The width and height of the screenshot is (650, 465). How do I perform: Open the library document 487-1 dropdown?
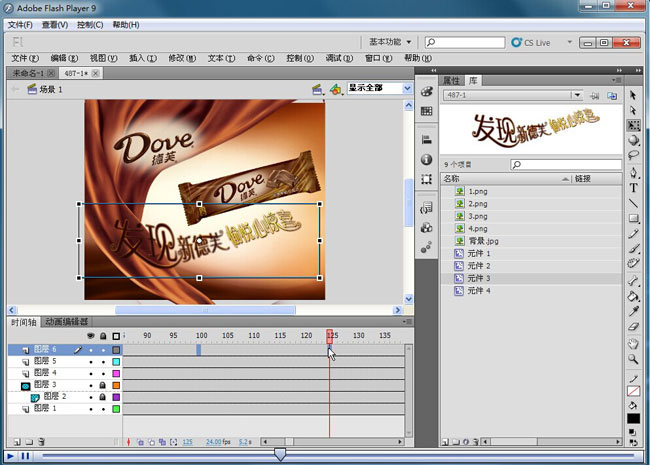577,95
